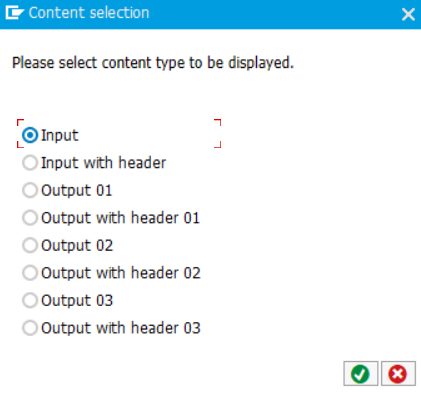Click the 'Input with header' label text
This screenshot has width=421, height=394.
click(103, 163)
